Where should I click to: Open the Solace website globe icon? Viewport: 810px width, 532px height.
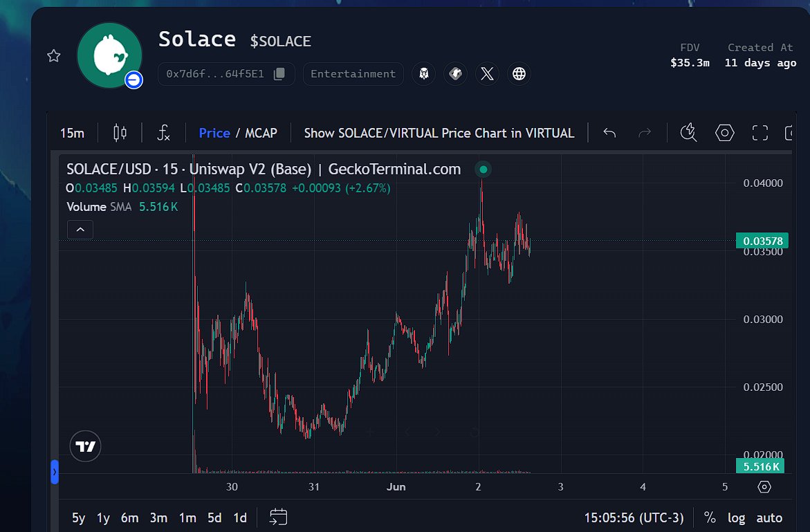pyautogui.click(x=519, y=74)
